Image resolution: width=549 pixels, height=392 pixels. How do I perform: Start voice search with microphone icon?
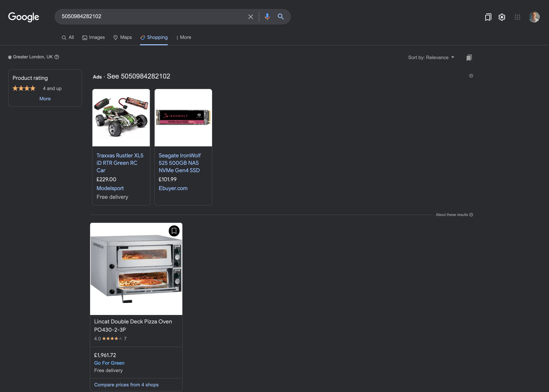tap(267, 17)
